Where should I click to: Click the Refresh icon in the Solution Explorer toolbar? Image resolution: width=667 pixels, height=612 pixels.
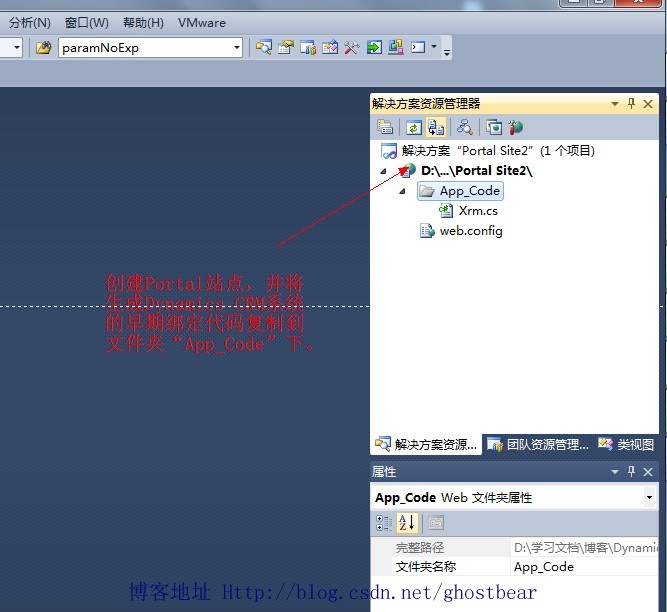(413, 127)
